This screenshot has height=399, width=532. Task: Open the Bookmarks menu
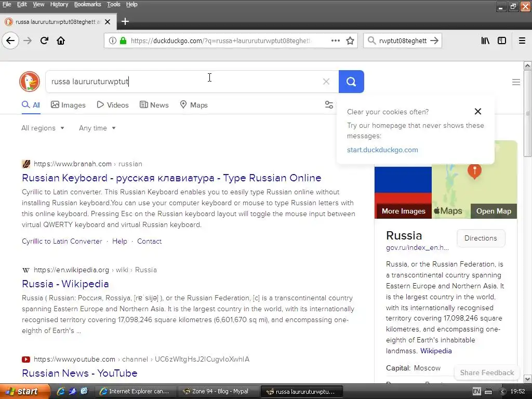(x=87, y=4)
